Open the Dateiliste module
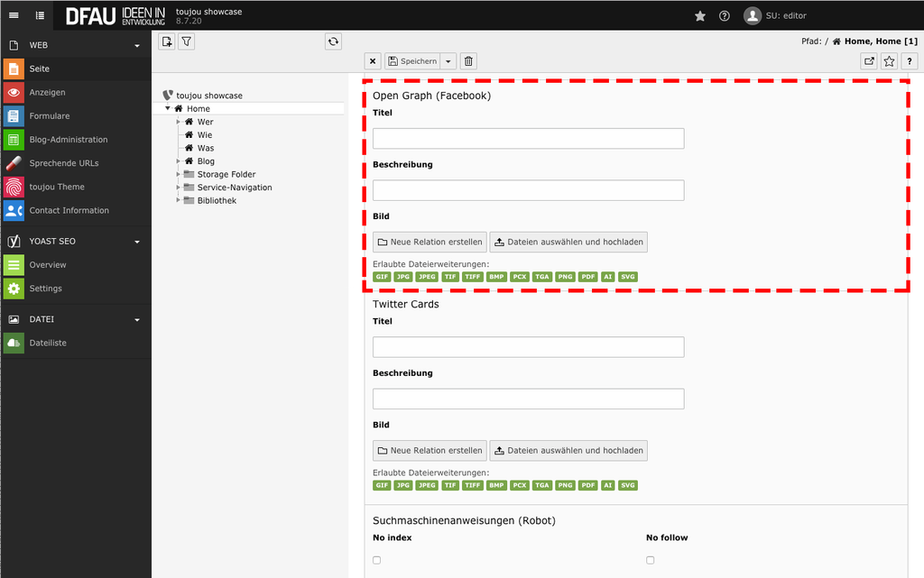 [76, 343]
